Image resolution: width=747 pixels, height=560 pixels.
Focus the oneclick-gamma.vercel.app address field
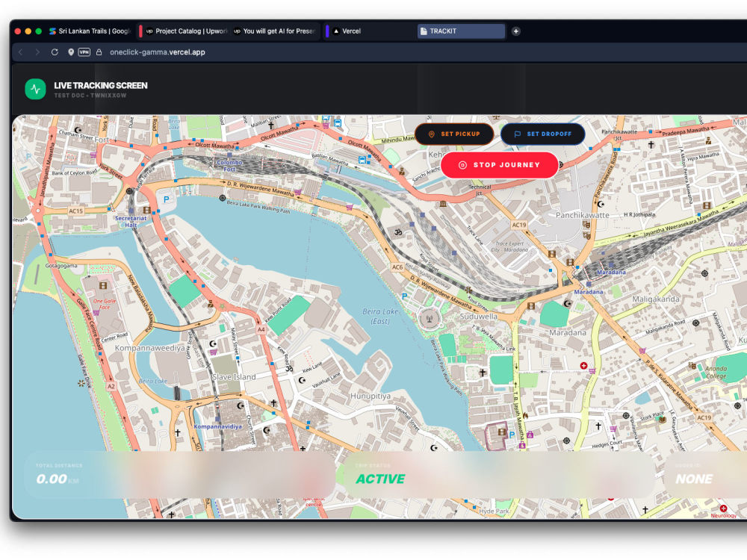tap(157, 52)
